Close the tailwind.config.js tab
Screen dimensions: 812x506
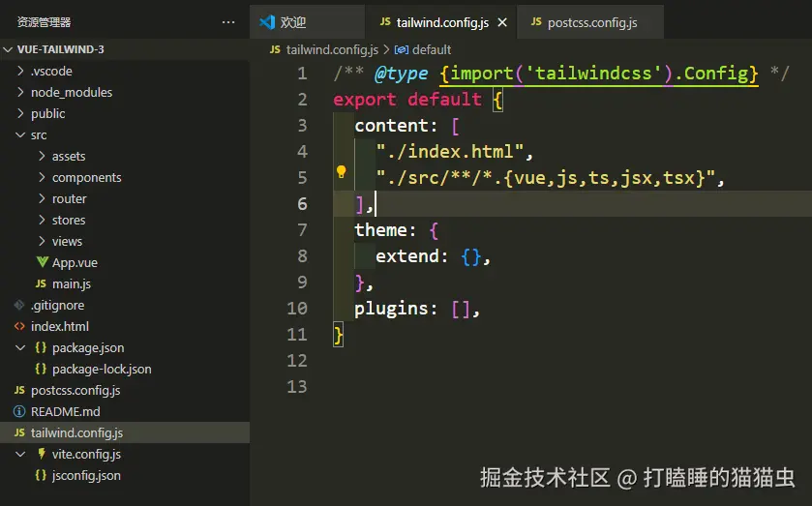click(502, 22)
